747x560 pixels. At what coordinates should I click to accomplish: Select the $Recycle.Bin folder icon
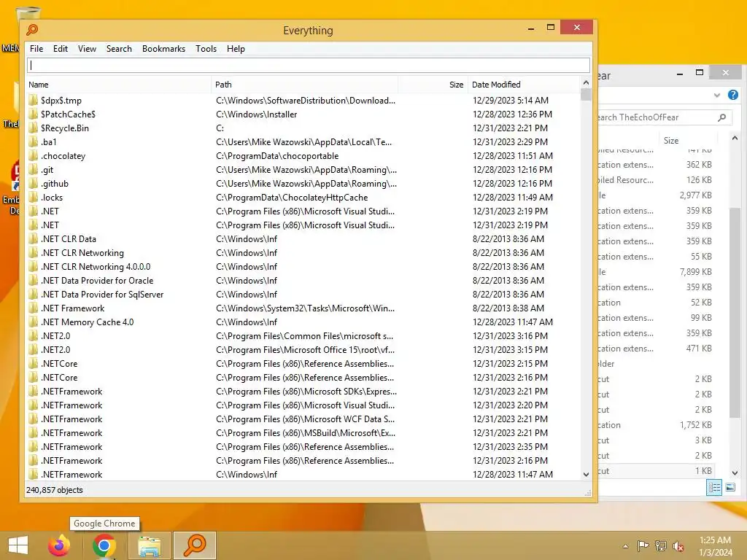click(33, 128)
